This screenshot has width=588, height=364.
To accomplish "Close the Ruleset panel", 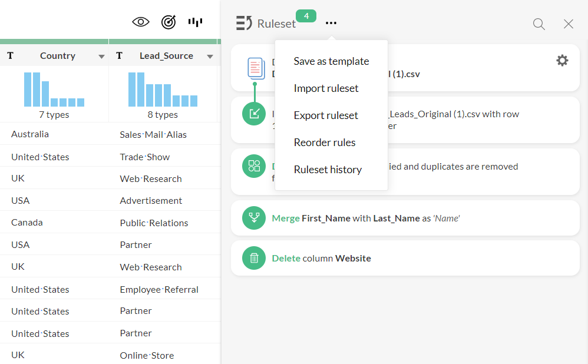I will point(568,24).
